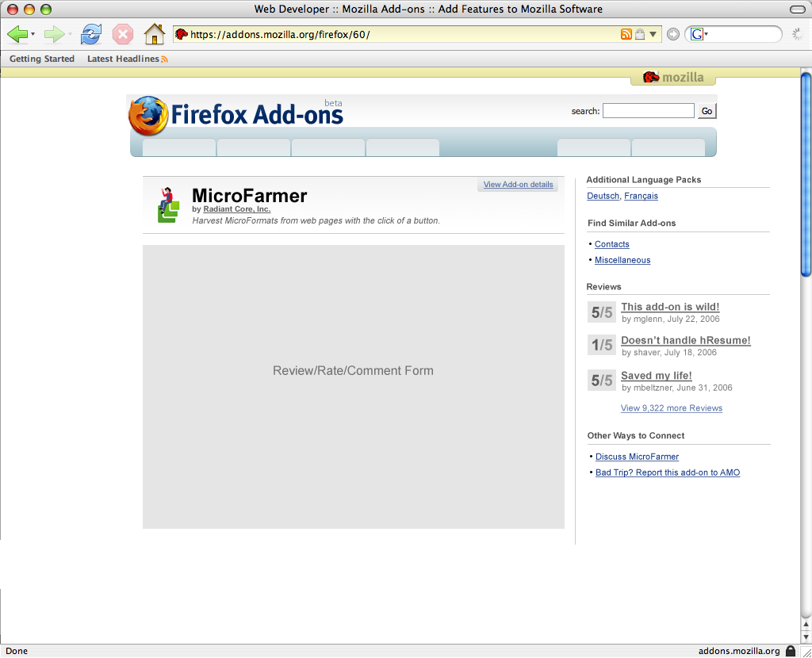Click the scrollbar down arrow
This screenshot has height=658, width=812.
coord(806,637)
